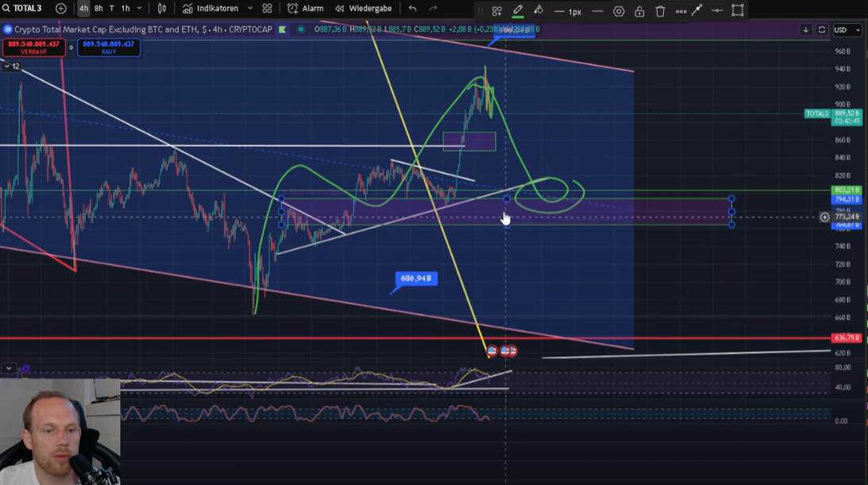Open more options three-dots menu
The image size is (868, 485).
tap(681, 11)
